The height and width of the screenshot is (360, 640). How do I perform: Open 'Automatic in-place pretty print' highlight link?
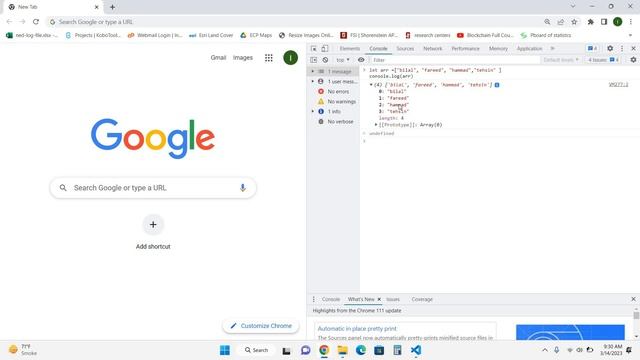tap(357, 329)
